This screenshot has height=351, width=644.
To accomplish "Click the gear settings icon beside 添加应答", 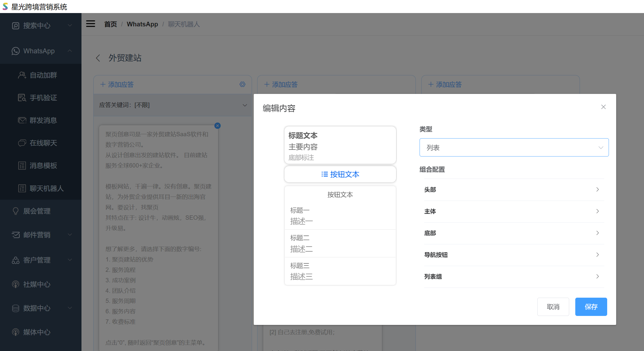I will [x=242, y=84].
